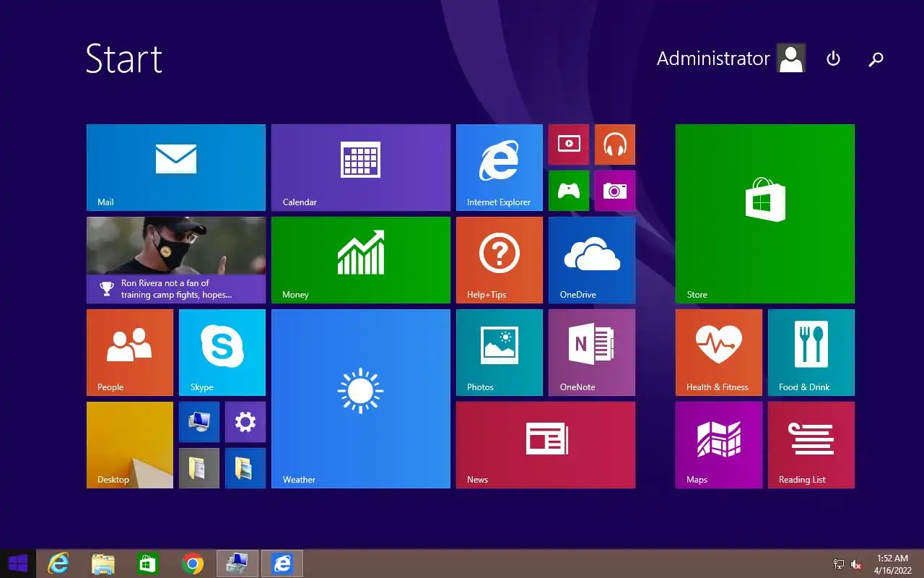Image resolution: width=924 pixels, height=578 pixels.
Task: Open the Help+Tips tile
Action: tap(500, 260)
